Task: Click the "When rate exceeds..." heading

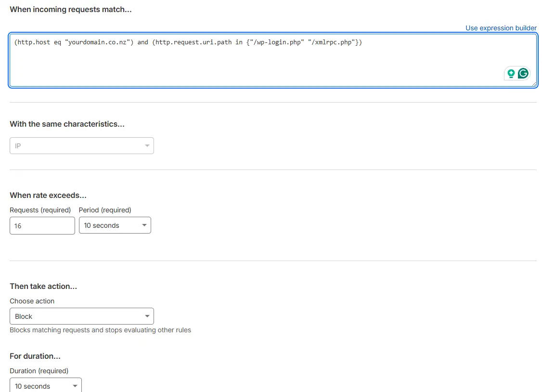Action: tap(48, 196)
